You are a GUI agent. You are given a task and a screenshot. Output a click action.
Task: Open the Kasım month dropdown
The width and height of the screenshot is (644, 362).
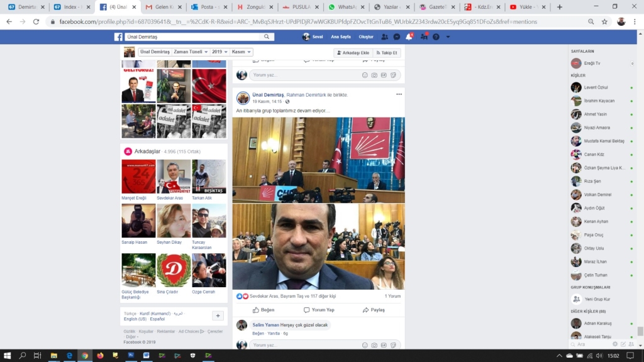point(241,52)
